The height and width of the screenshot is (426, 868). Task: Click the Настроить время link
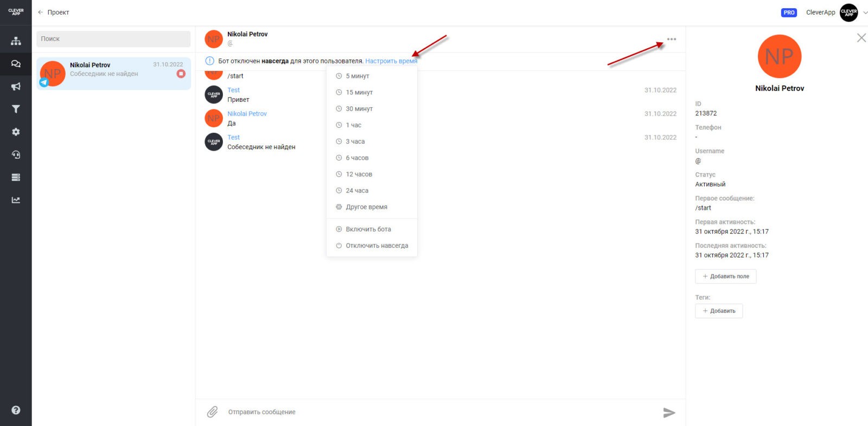pos(391,61)
